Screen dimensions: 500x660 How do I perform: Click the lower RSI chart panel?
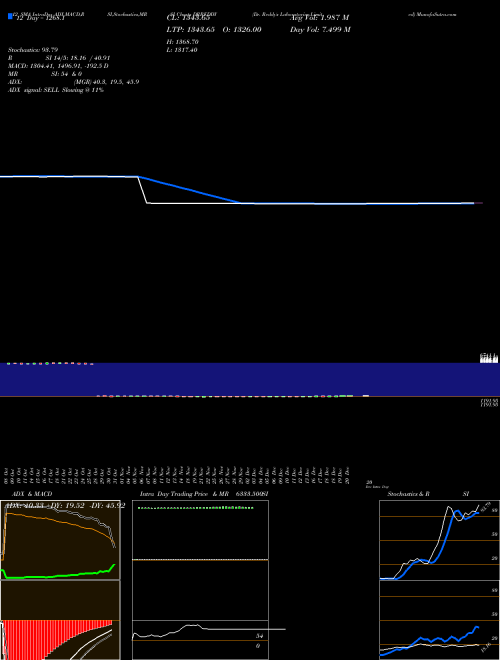[439, 620]
